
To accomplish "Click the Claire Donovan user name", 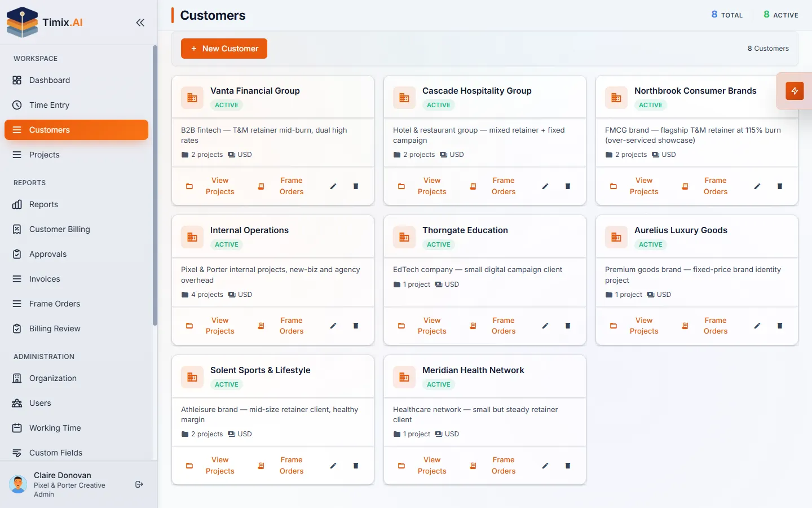I will (x=63, y=475).
